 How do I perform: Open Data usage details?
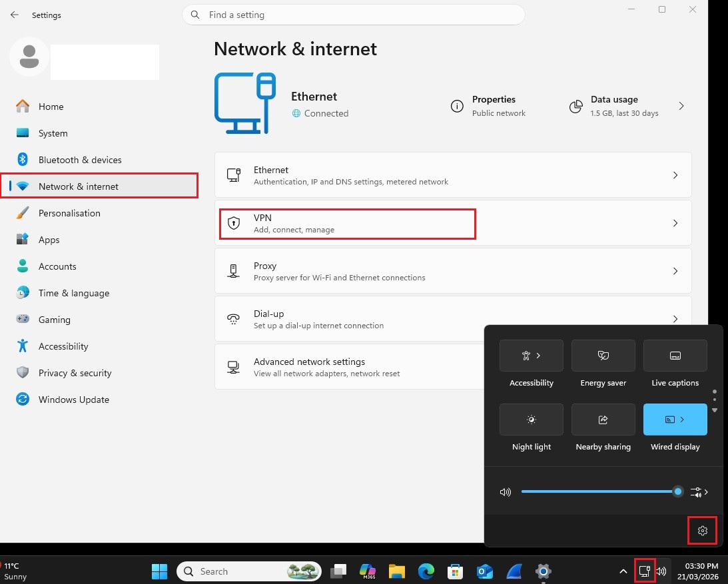627,107
